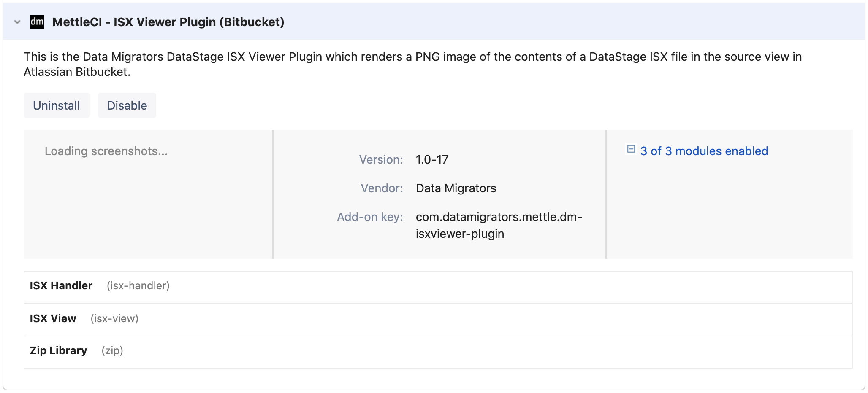
Task: Disable the ISX Viewer plugin
Action: (x=127, y=105)
